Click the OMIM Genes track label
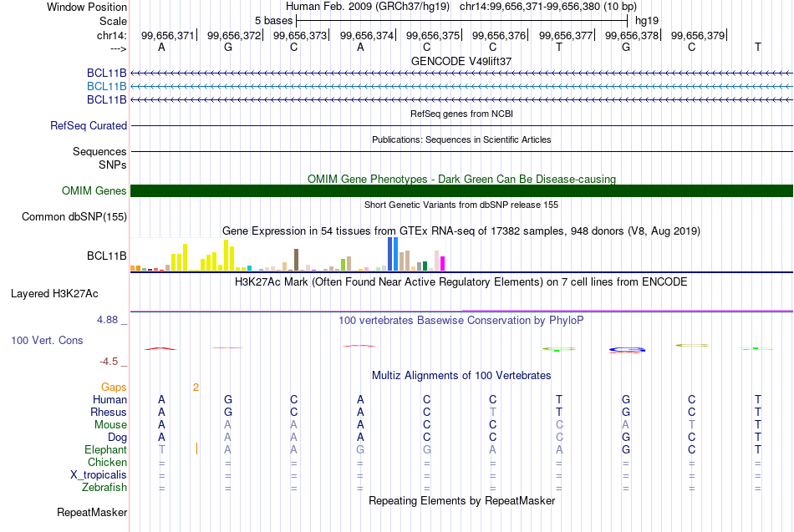This screenshot has width=794, height=532. pyautogui.click(x=94, y=190)
